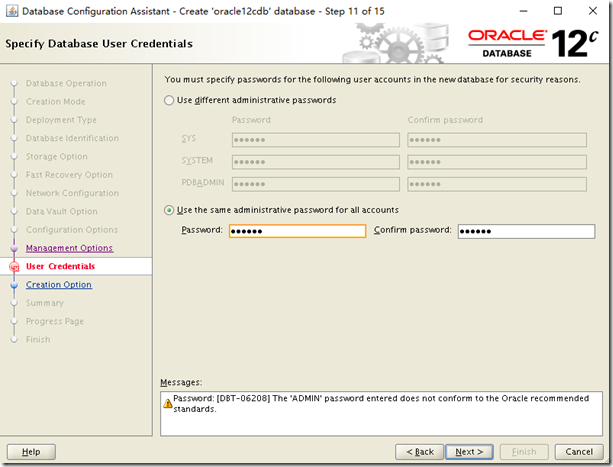
Task: Click the step bullet beside Creation Option
Action: click(14, 285)
